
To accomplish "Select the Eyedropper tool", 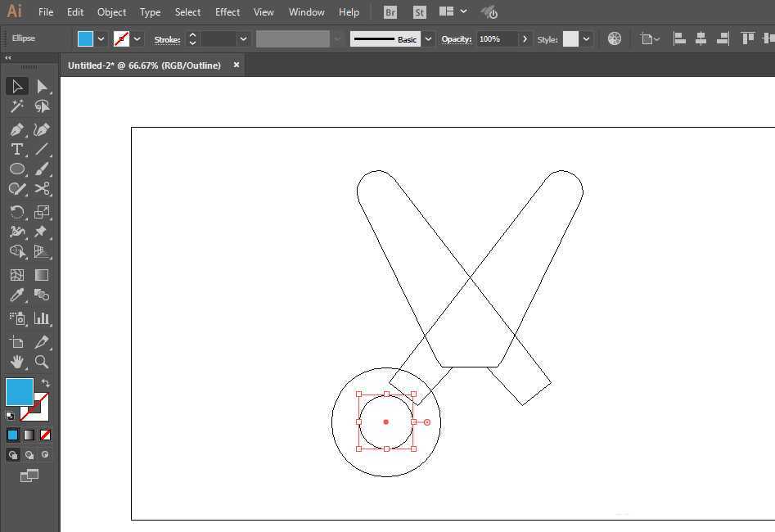I will [x=16, y=295].
